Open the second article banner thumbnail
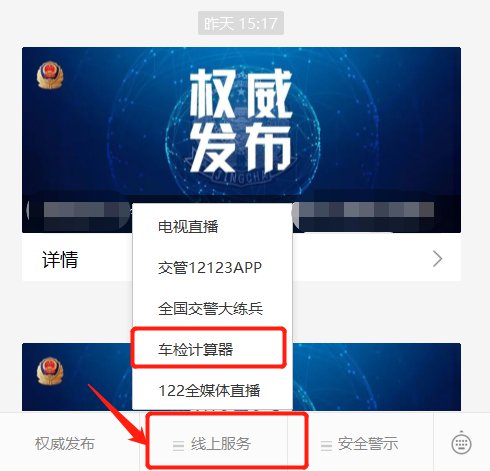Screen dimensions: 490x471 (241, 377)
